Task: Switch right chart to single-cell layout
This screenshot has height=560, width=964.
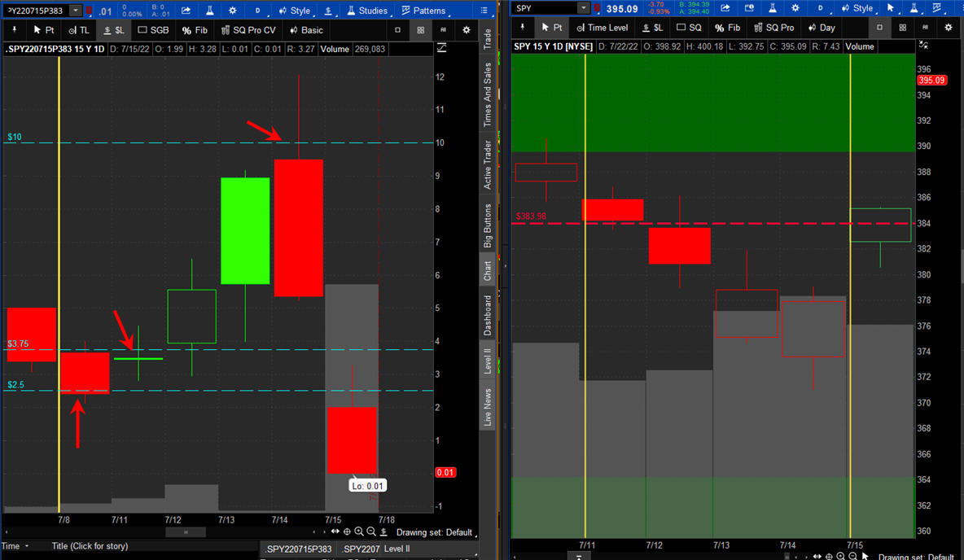Action: pos(880,27)
